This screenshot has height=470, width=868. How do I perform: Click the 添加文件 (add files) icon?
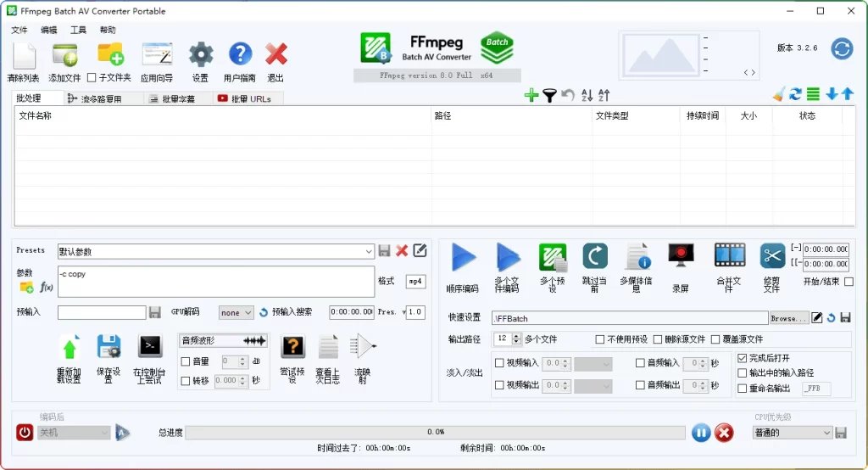(64, 55)
